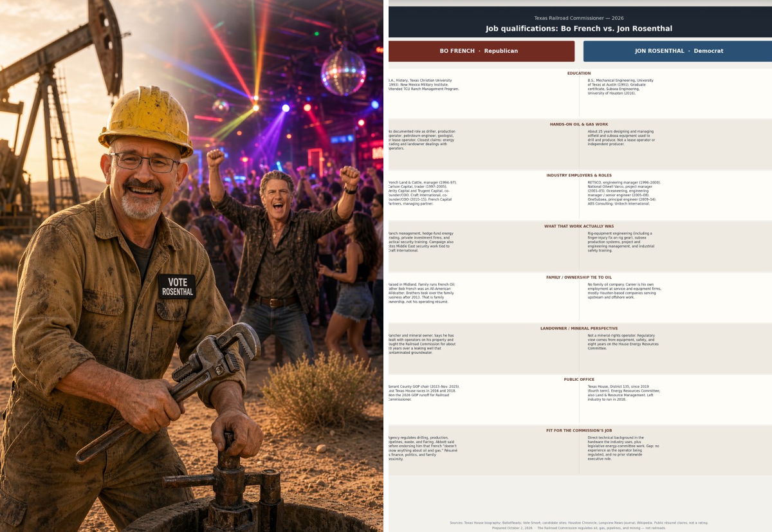Click the text beginning "RETSCO, engineering manager (1996–2000)"
The width and height of the screenshot is (772, 532).
click(624, 193)
